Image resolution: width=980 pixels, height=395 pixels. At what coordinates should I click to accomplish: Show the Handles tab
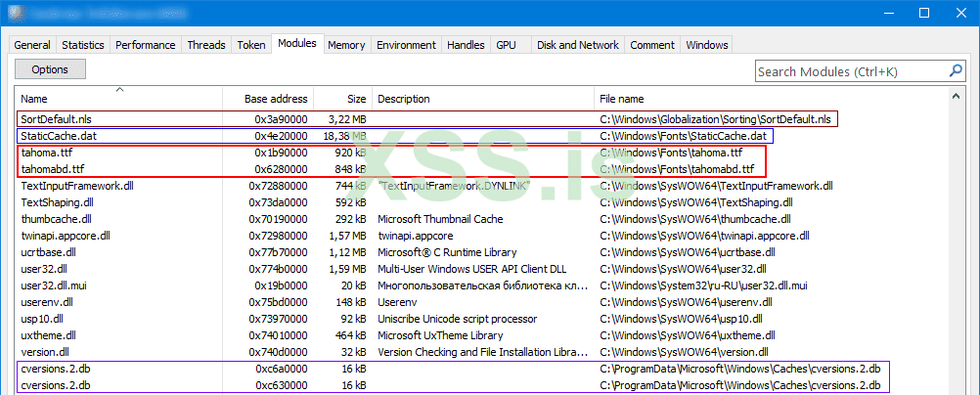pos(467,45)
